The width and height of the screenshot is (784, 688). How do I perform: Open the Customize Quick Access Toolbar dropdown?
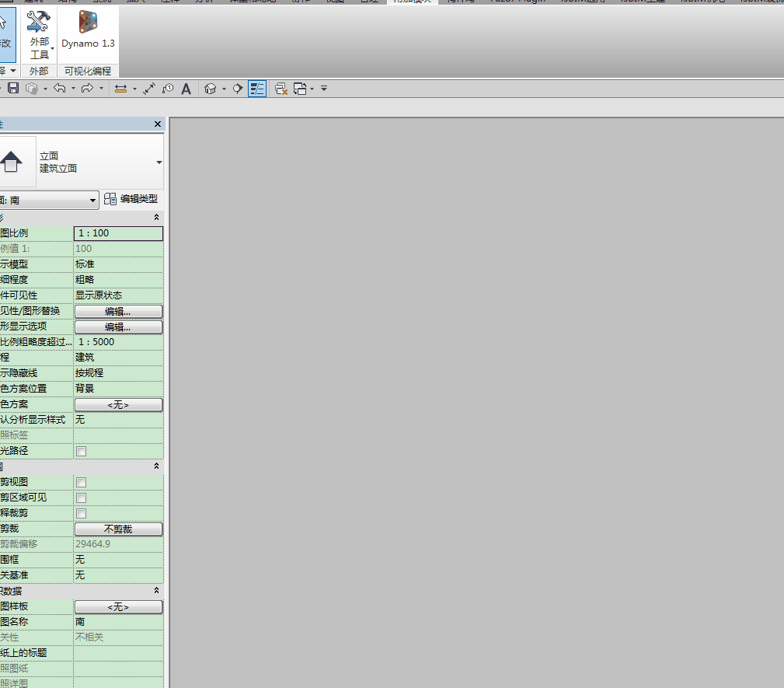pos(324,89)
